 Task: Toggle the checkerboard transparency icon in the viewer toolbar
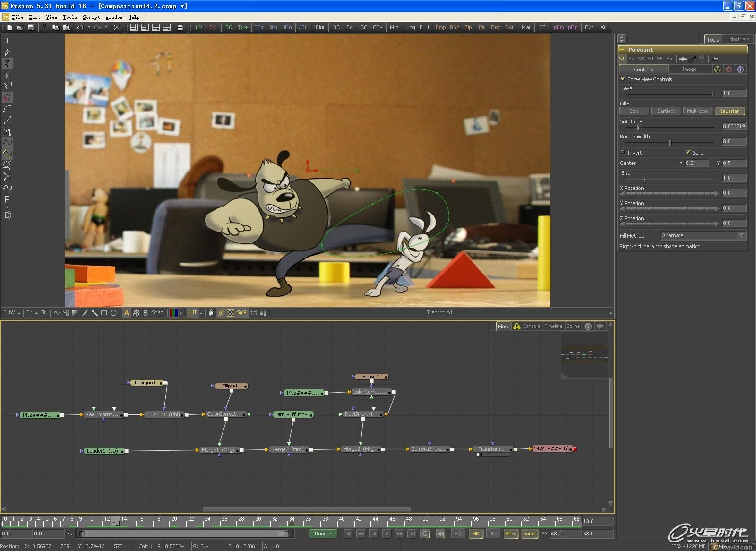(x=231, y=313)
